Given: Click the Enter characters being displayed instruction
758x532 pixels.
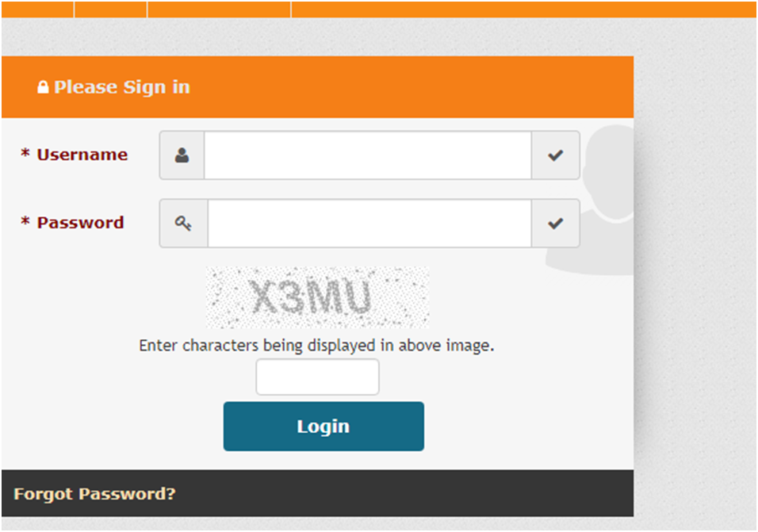Looking at the screenshot, I should (316, 346).
